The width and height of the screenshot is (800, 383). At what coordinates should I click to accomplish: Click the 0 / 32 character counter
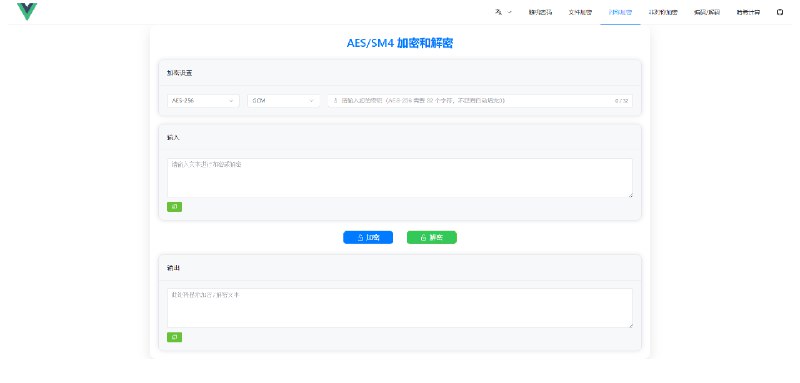coord(621,101)
